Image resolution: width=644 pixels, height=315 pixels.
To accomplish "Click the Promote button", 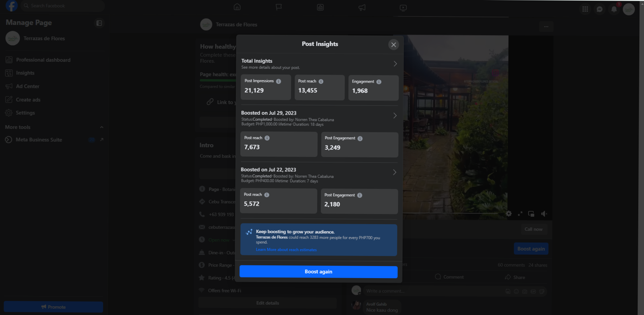I will tap(53, 307).
